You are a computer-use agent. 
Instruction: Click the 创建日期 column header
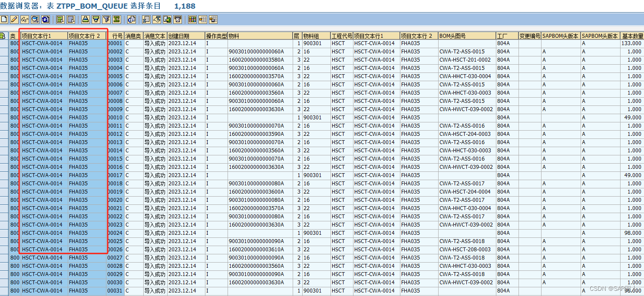[186, 36]
